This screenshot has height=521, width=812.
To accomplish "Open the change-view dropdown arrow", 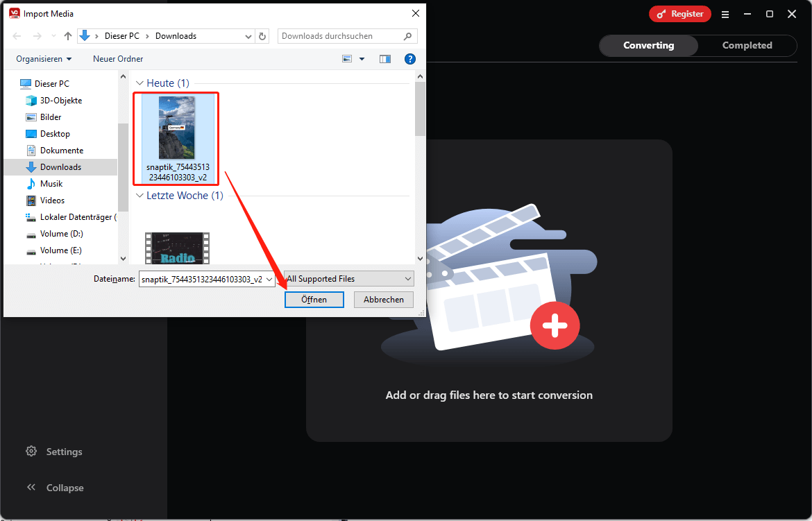I will point(362,59).
